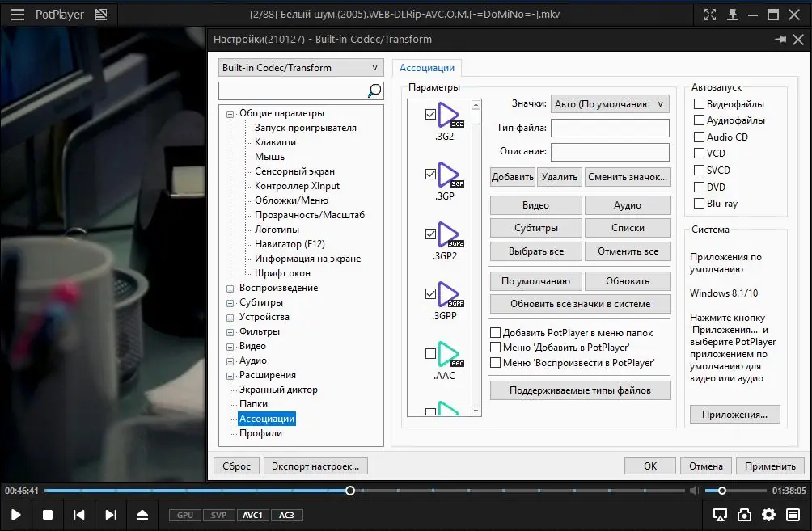Screen dimensions: 812x531
Task: Click the 'Выбрать все' button
Action: pyautogui.click(x=535, y=251)
